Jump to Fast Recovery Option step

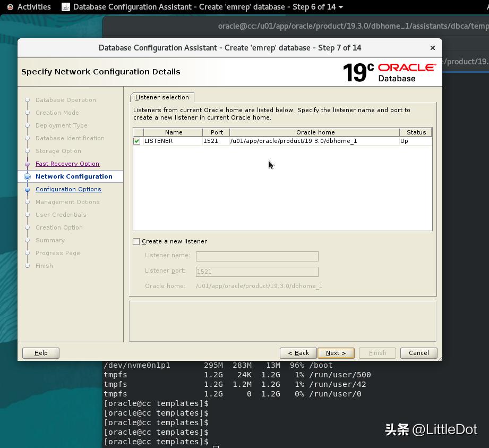coord(67,164)
